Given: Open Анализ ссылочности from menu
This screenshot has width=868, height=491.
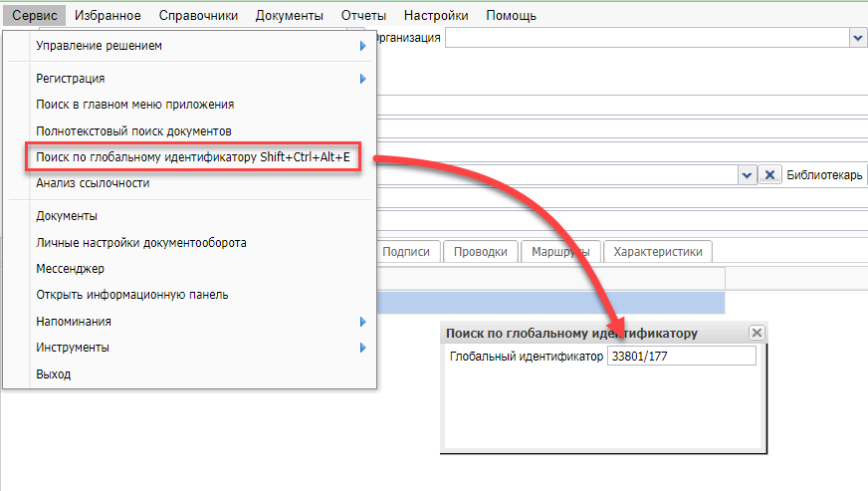Looking at the screenshot, I should coord(93,183).
